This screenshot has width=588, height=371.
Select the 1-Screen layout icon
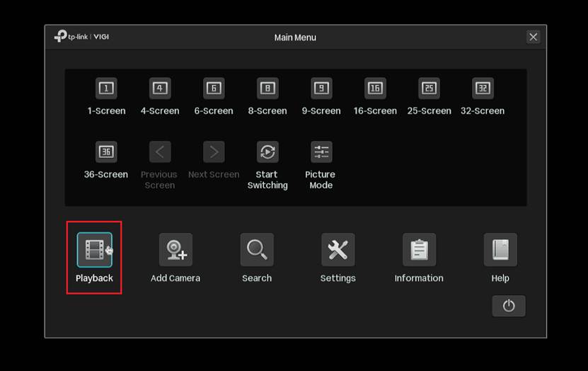(x=106, y=89)
